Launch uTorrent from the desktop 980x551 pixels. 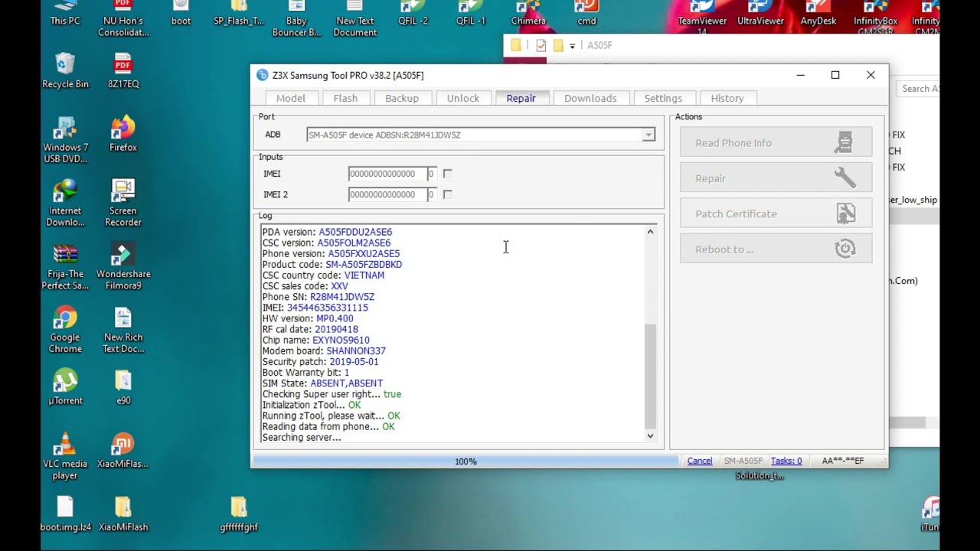click(65, 387)
